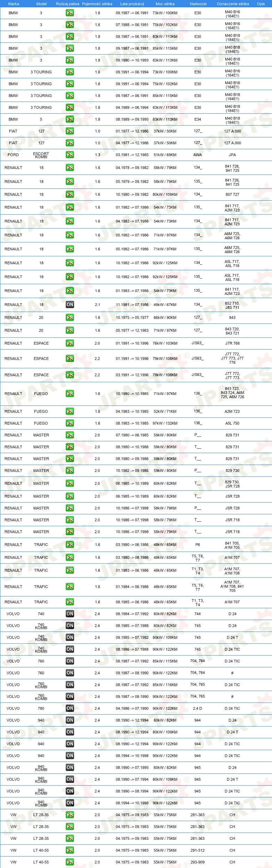Viewport: 272px width, 868px height.
Task: Click the Rodzaj paliwa column header
Action: coord(67,4)
